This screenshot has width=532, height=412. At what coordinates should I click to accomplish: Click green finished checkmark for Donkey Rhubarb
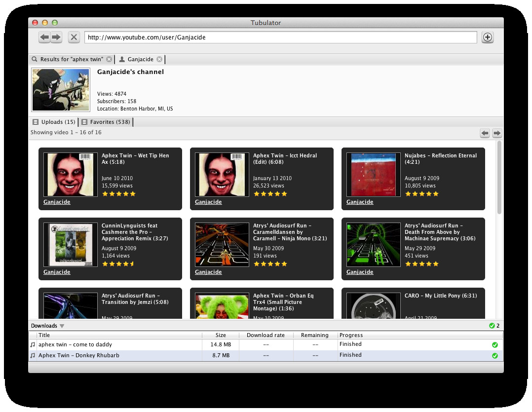[495, 356]
